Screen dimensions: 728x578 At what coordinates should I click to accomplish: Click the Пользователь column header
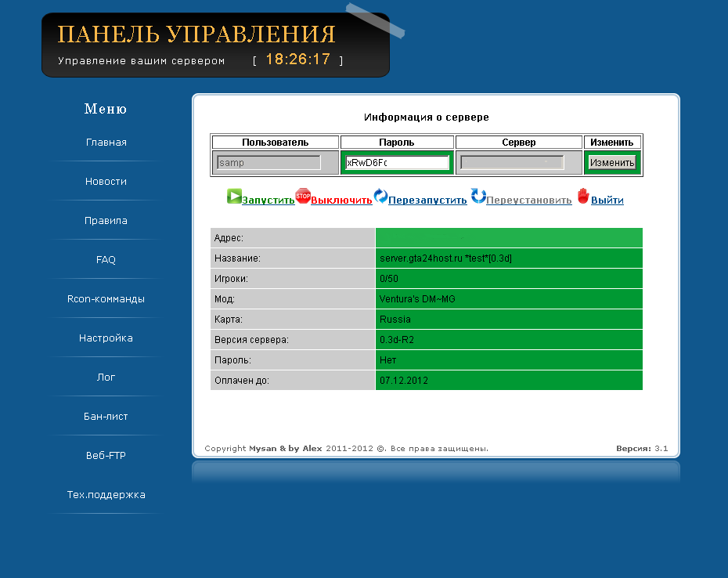pos(276,143)
